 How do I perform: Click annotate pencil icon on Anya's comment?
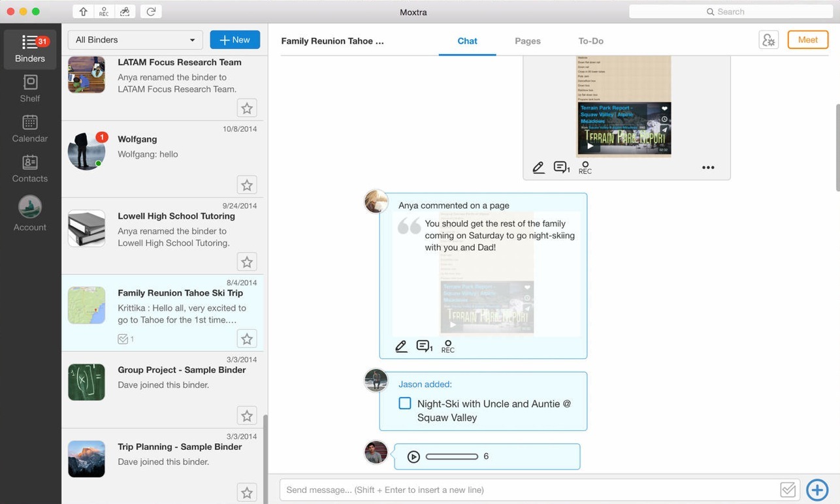(x=401, y=347)
